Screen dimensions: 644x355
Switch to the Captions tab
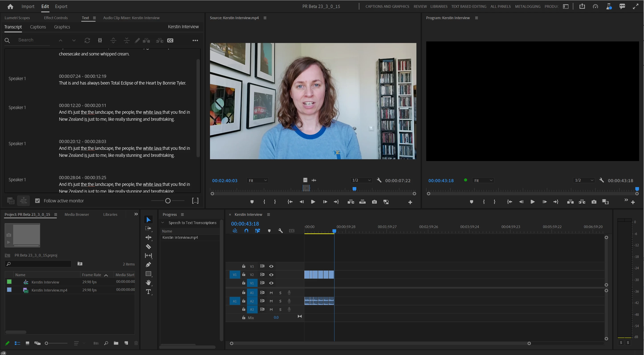38,27
